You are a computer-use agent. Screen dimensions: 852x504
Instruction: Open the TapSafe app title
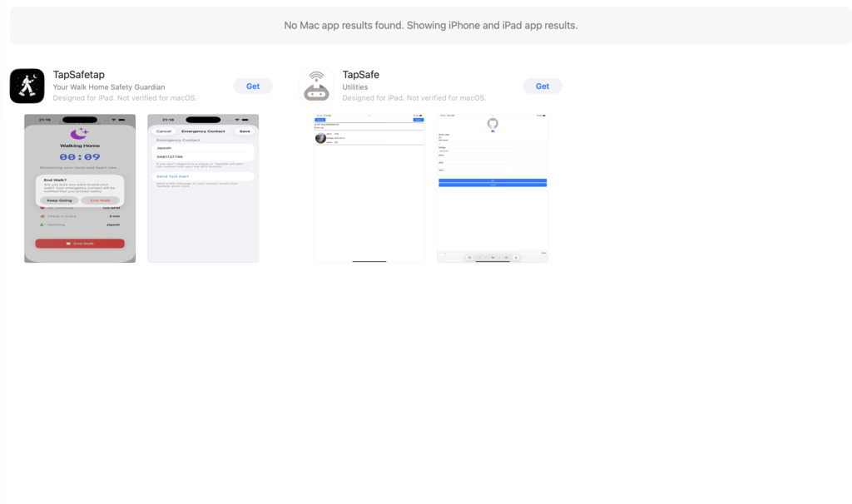tap(361, 74)
